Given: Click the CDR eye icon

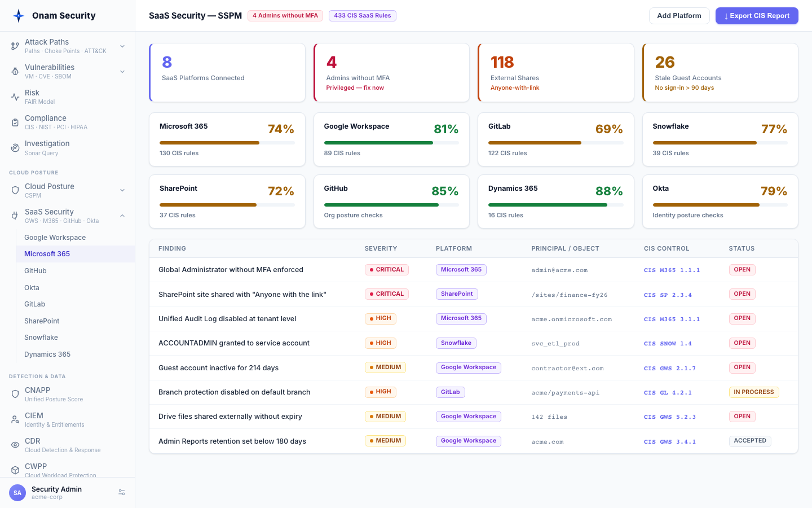Looking at the screenshot, I should click(x=15, y=445).
